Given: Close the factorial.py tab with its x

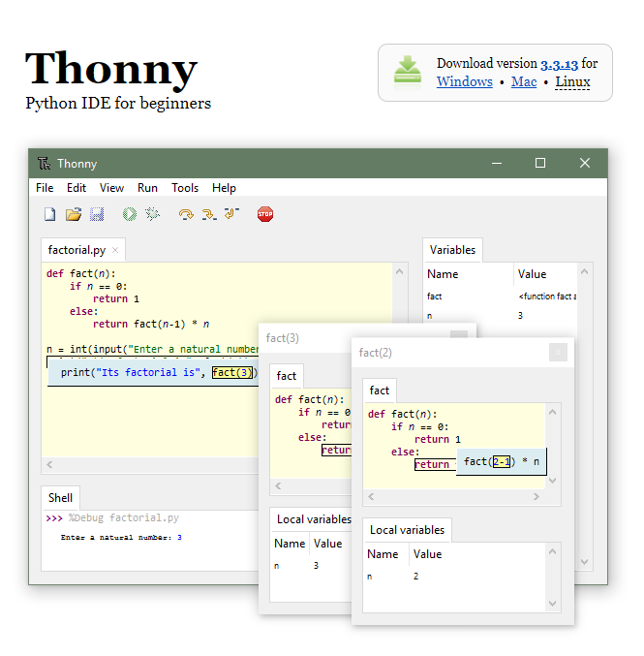Looking at the screenshot, I should click(x=115, y=250).
